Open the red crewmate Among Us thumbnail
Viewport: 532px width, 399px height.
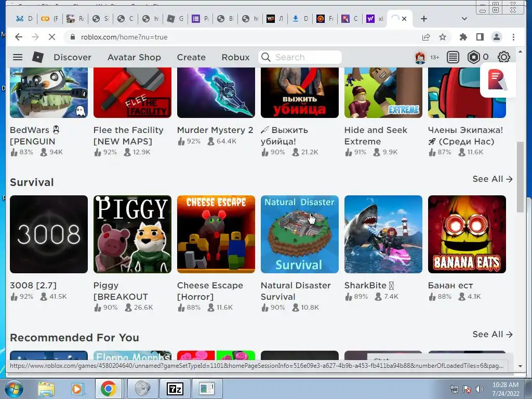click(x=467, y=92)
